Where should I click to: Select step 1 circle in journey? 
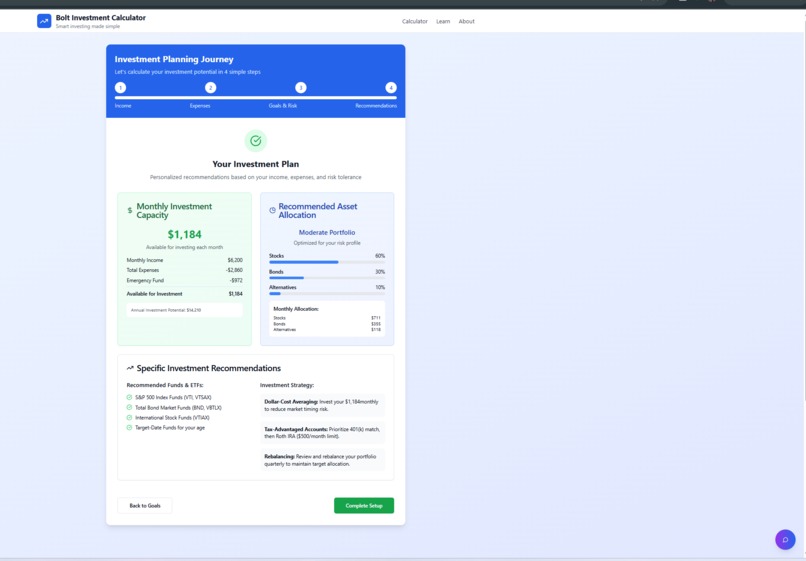120,87
